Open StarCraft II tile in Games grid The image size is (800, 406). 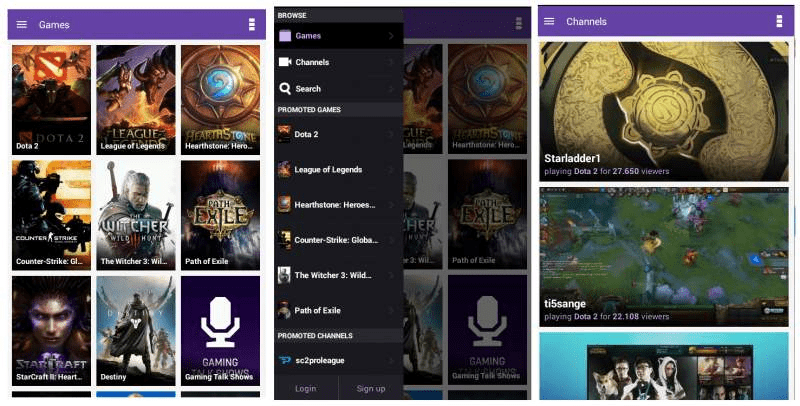[x=52, y=331]
